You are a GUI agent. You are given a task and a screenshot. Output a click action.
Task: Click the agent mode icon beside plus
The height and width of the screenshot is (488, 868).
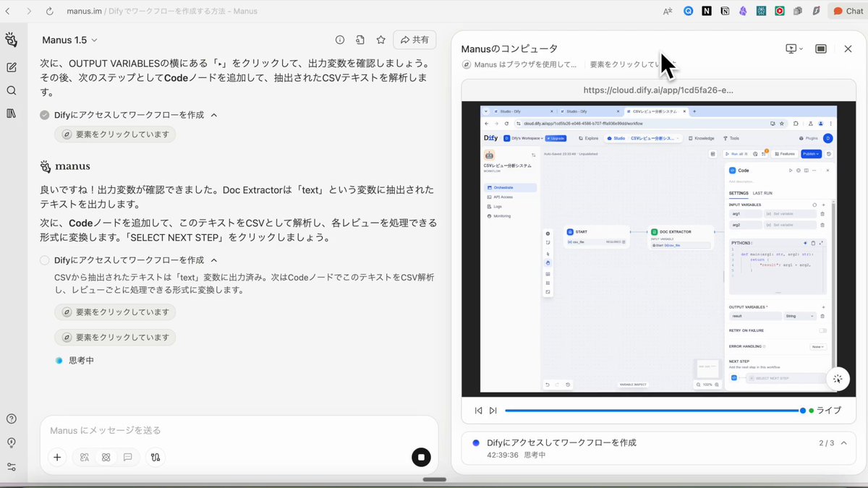coord(85,457)
